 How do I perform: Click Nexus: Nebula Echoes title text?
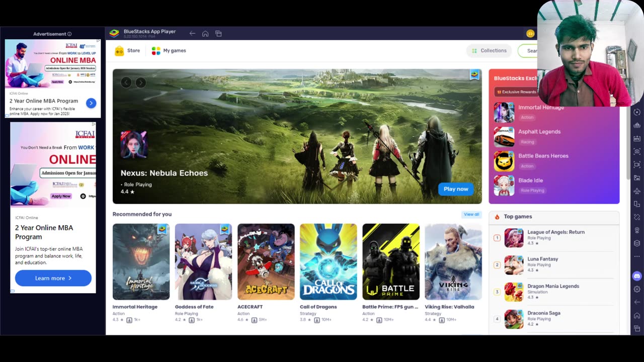tap(164, 173)
